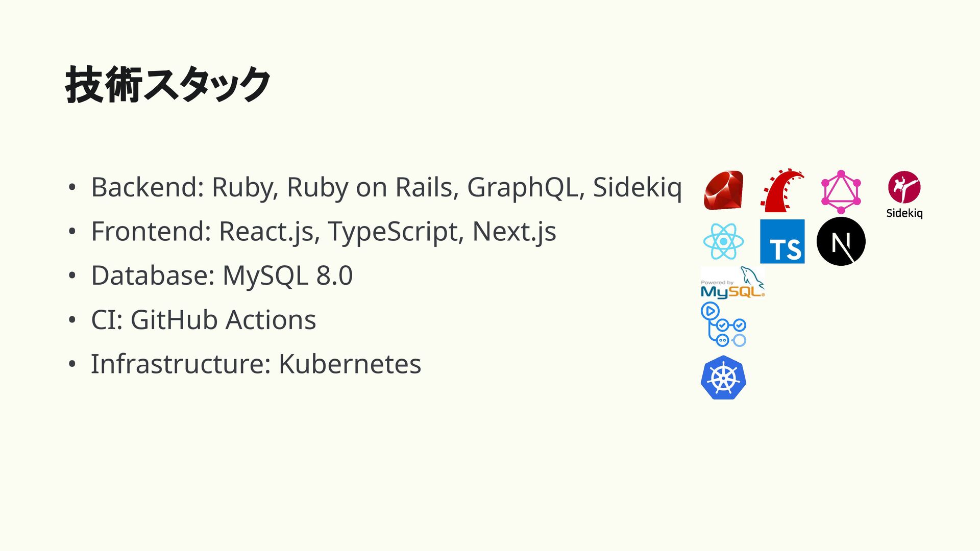Click the CI: GitHub Actions line

[x=203, y=320]
